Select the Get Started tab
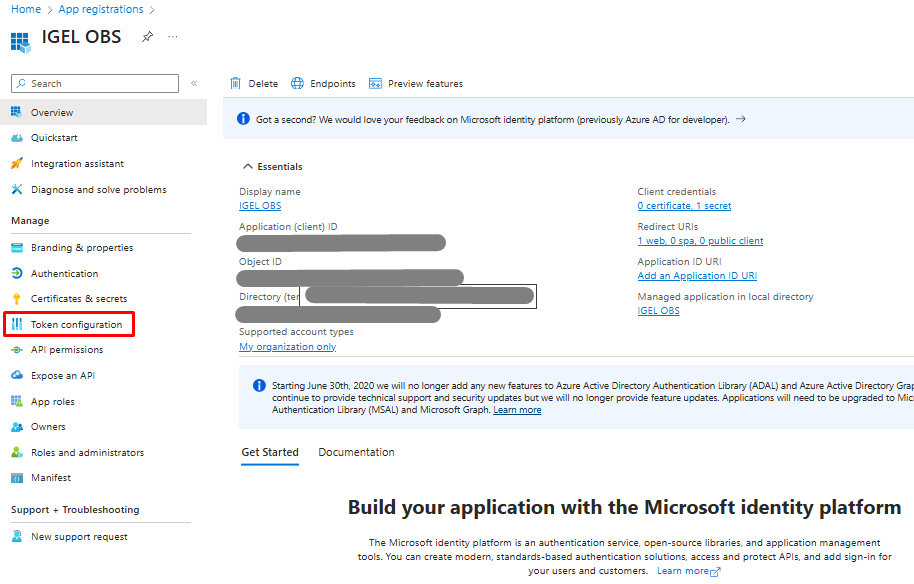 tap(270, 453)
